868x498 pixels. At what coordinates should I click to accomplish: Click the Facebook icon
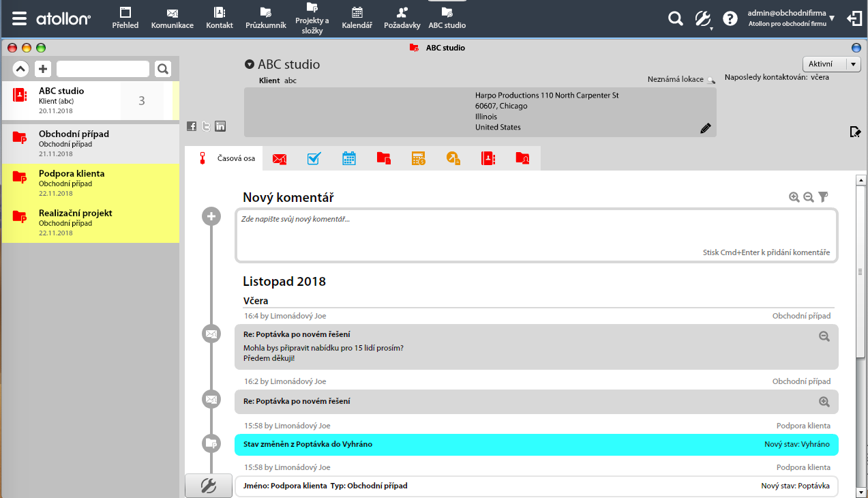click(x=192, y=126)
